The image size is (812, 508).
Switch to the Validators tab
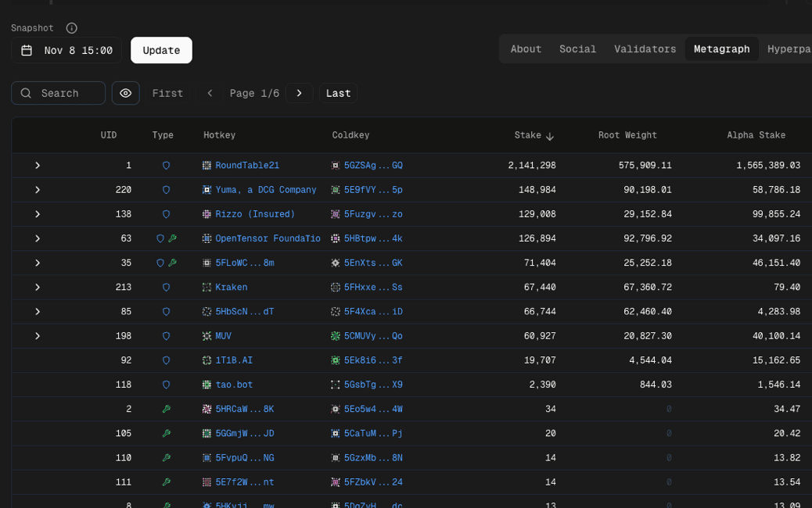coord(645,49)
